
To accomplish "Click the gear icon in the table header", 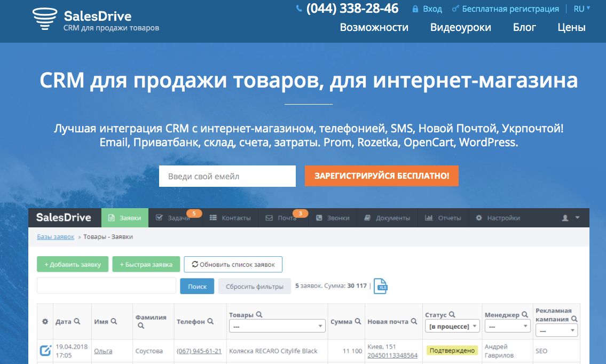I will tap(45, 321).
